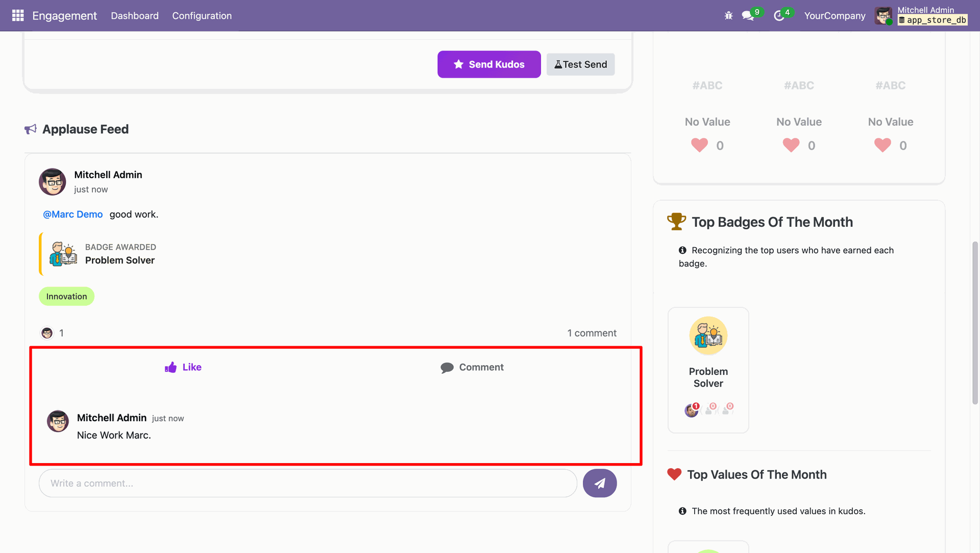980x553 pixels.
Task: Open the messages chat icon
Action: tap(748, 16)
